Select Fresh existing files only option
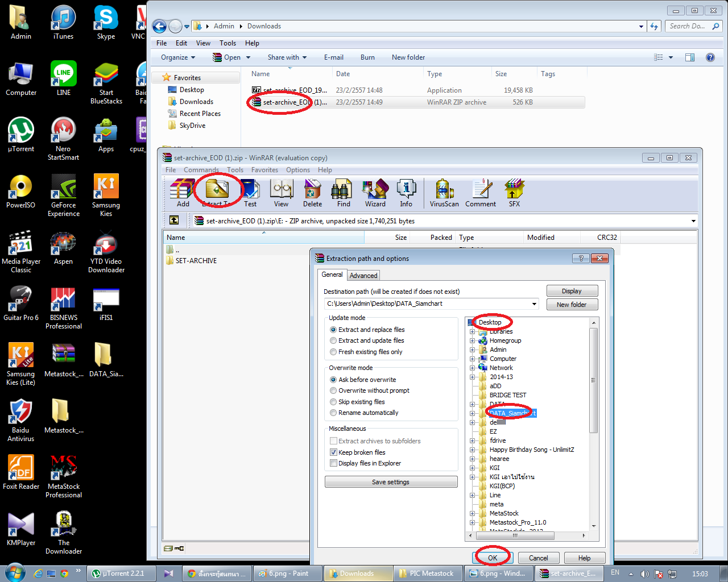This screenshot has height=582, width=728. point(366,352)
